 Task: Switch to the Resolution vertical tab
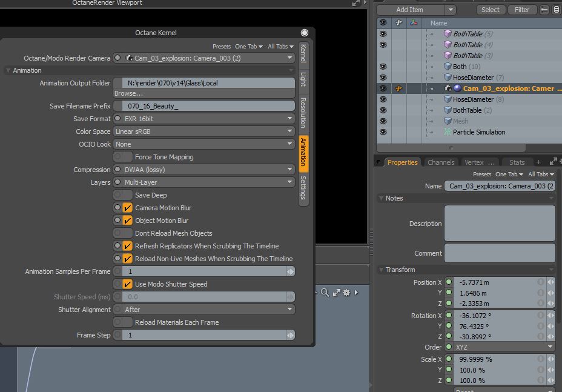tap(303, 113)
